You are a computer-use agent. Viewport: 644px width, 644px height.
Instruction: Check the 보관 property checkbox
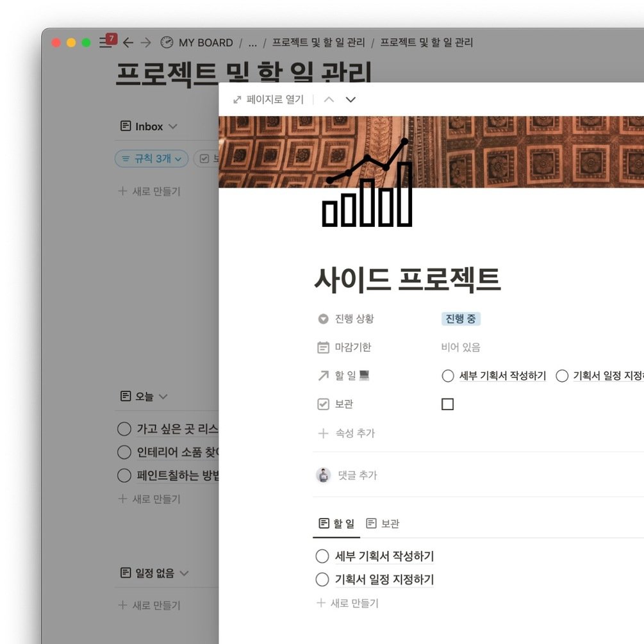[x=447, y=404]
